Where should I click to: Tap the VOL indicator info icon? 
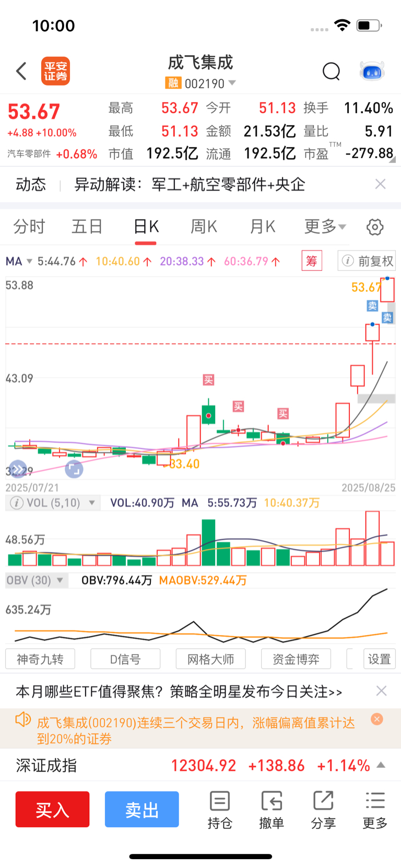(17, 503)
